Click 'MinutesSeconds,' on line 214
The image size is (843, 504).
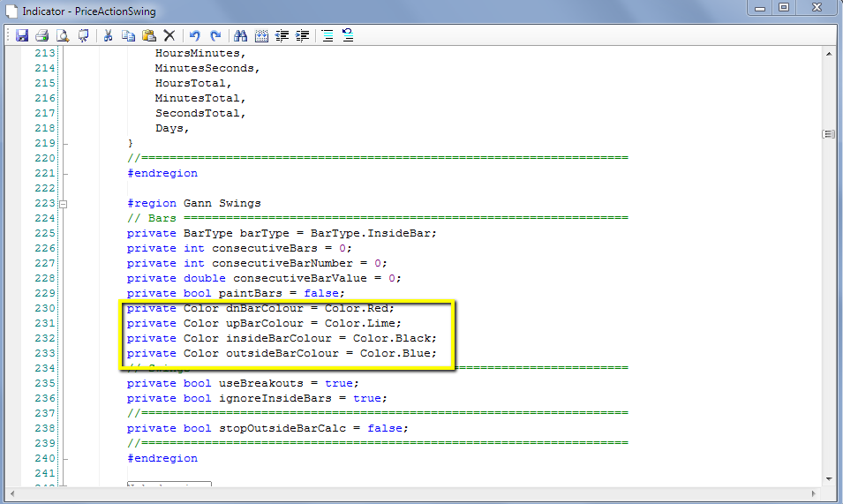tap(207, 68)
